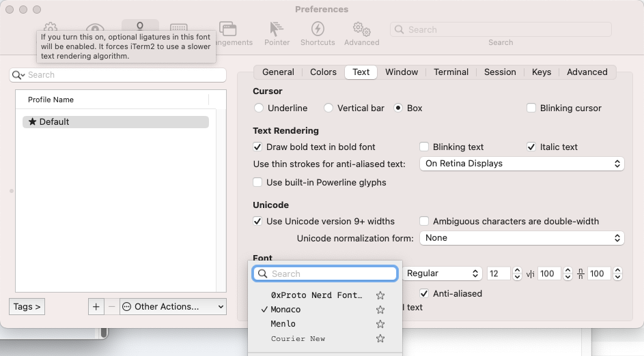Go to the Keys tab
Viewport: 644px width, 356px height.
(541, 72)
